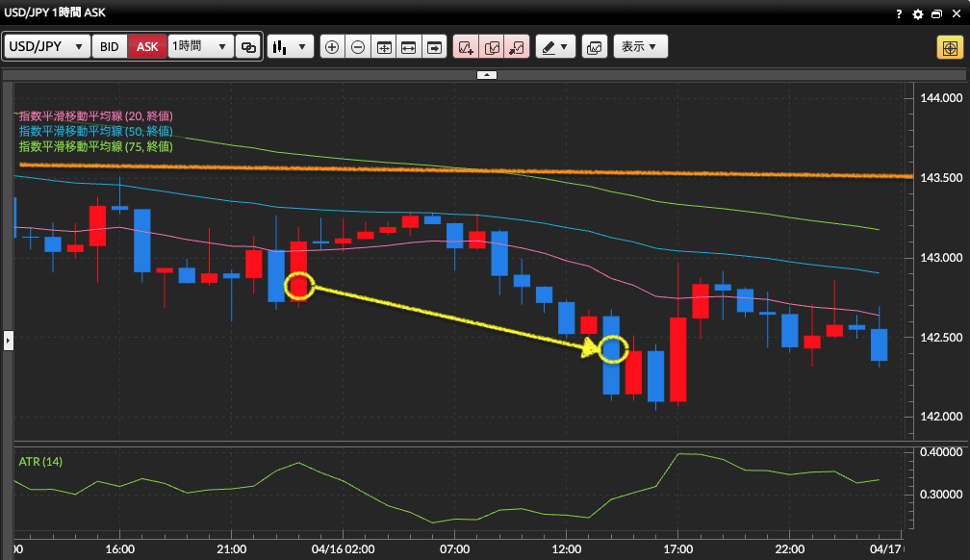The width and height of the screenshot is (970, 560).
Task: Click the 142.500 price axis label
Action: pyautogui.click(x=941, y=337)
